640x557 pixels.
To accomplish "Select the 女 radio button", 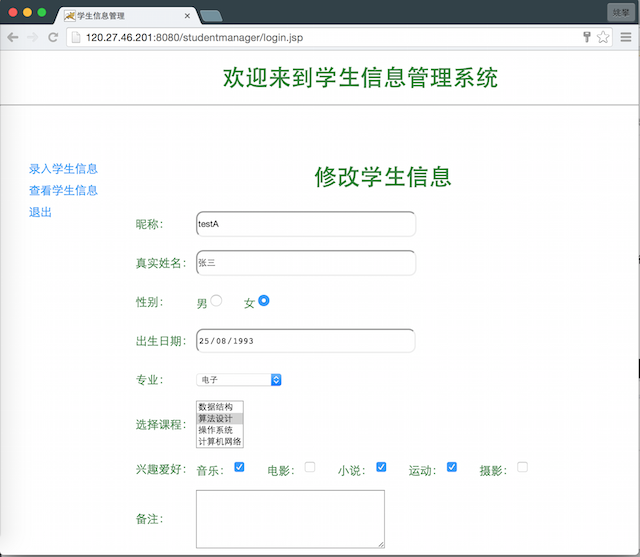I will tap(264, 301).
